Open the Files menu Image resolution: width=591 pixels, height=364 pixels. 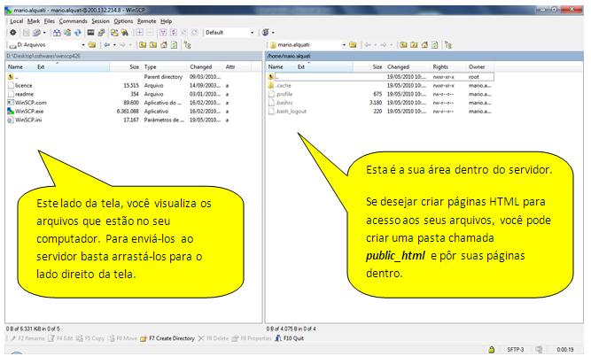coord(50,21)
